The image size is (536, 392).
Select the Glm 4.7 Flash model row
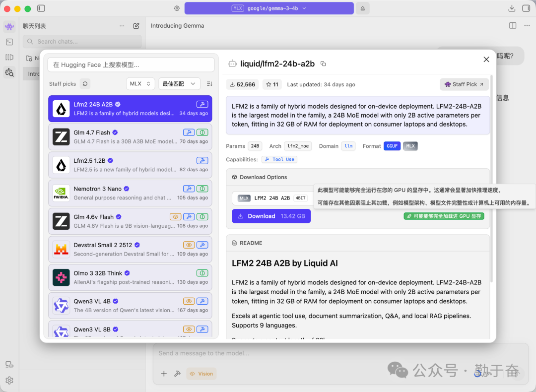[130, 137]
